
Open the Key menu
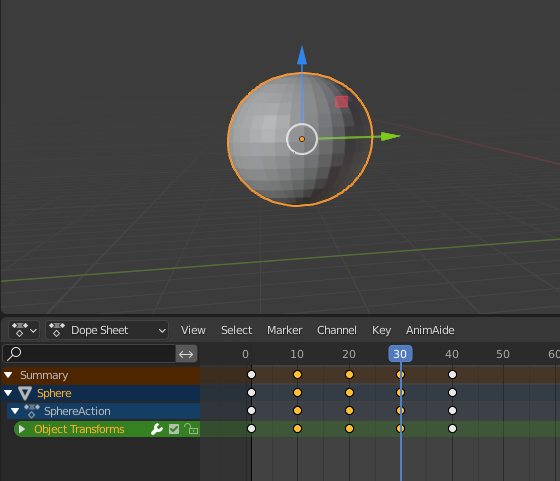381,330
